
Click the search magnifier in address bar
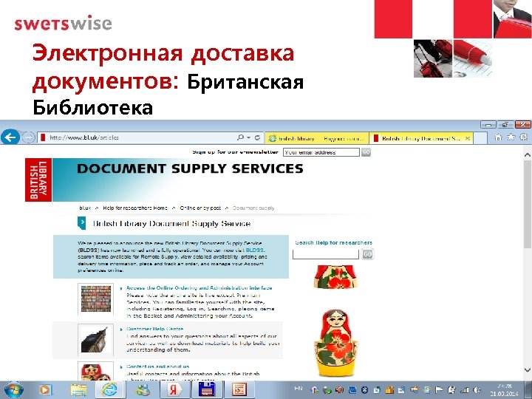click(x=240, y=137)
